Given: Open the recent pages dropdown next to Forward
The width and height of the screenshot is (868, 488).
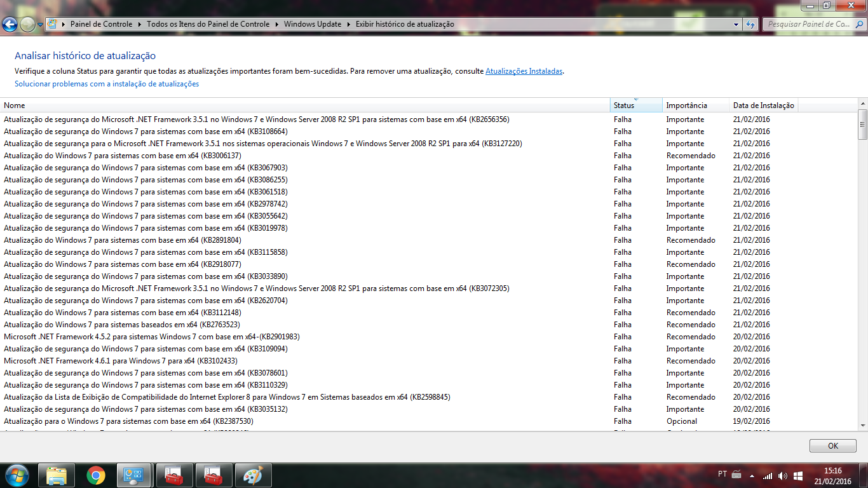Looking at the screenshot, I should click(41, 25).
